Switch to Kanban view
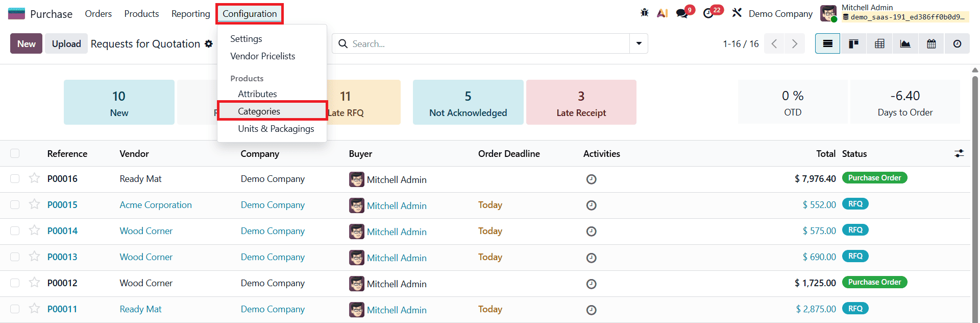The height and width of the screenshot is (323, 980). [x=853, y=44]
